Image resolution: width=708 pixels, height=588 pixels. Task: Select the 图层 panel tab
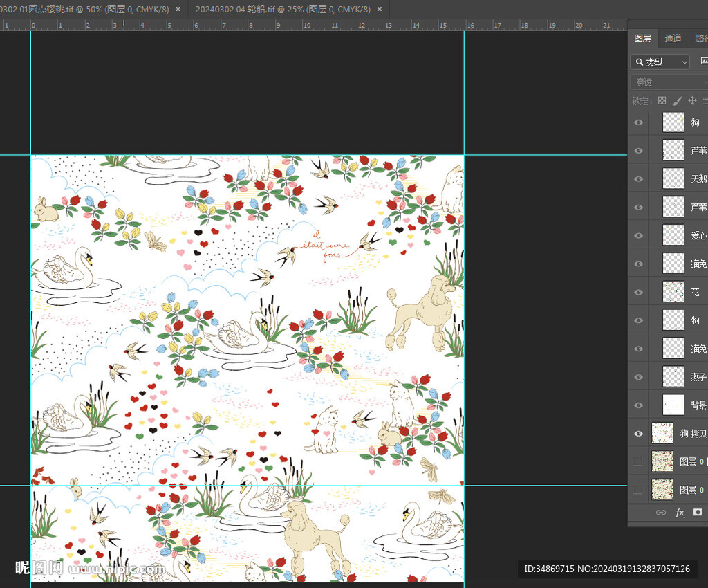642,38
